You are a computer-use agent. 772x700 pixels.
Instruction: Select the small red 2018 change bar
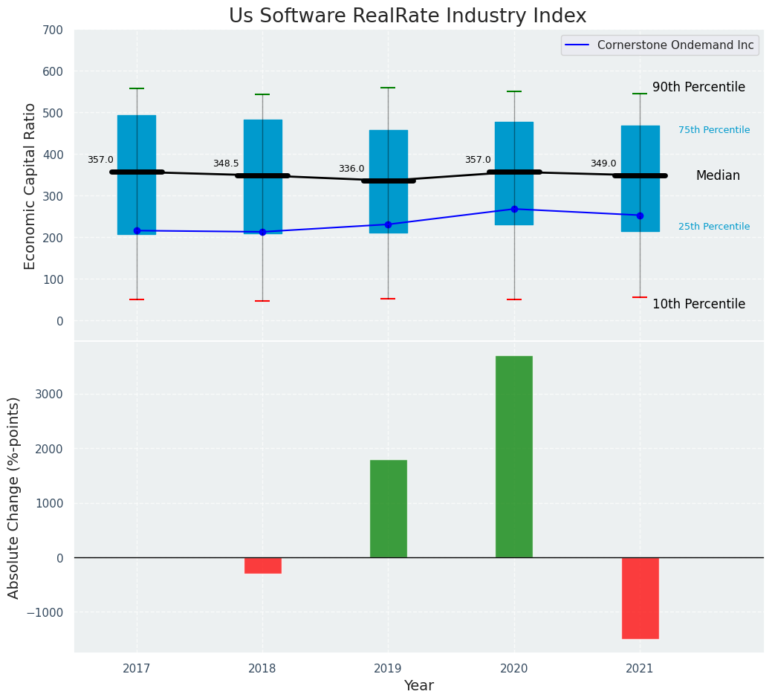tap(262, 565)
